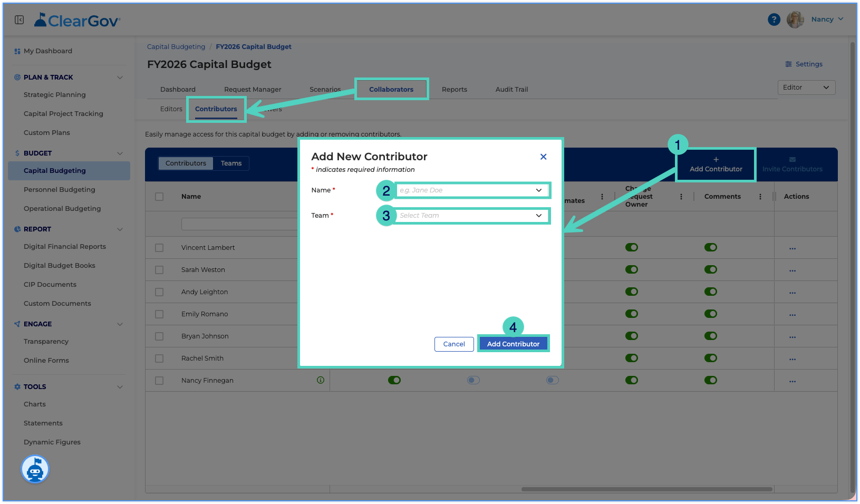Open actions menu for Sarah Weston row

(x=793, y=270)
